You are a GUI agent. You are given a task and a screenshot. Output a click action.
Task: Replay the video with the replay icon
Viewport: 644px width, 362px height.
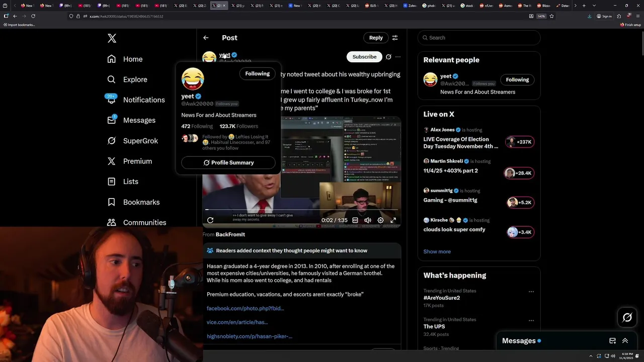[210, 220]
